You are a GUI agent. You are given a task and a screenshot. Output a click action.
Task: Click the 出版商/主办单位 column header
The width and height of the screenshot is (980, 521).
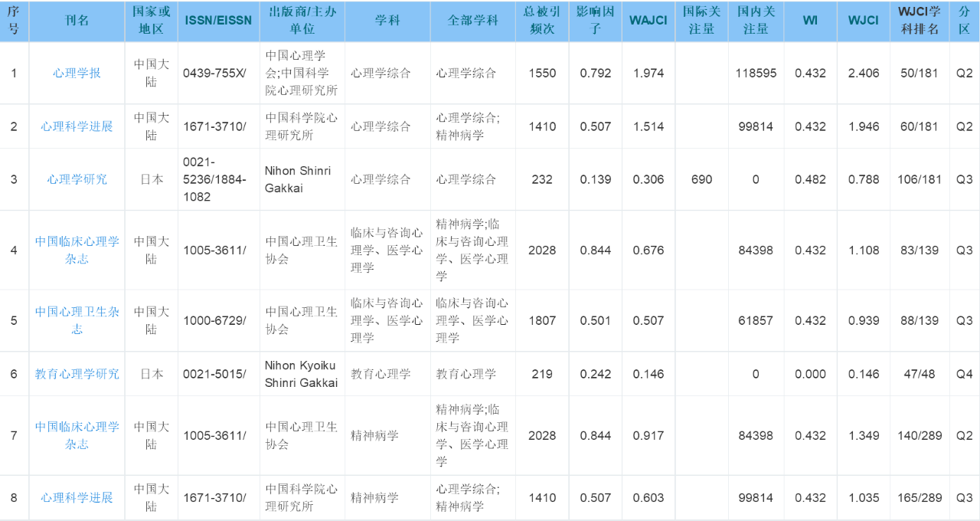point(302,21)
